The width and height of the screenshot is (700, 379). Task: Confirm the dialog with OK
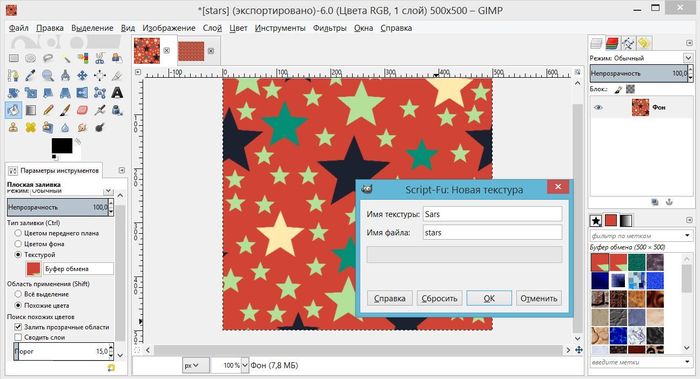coord(489,298)
